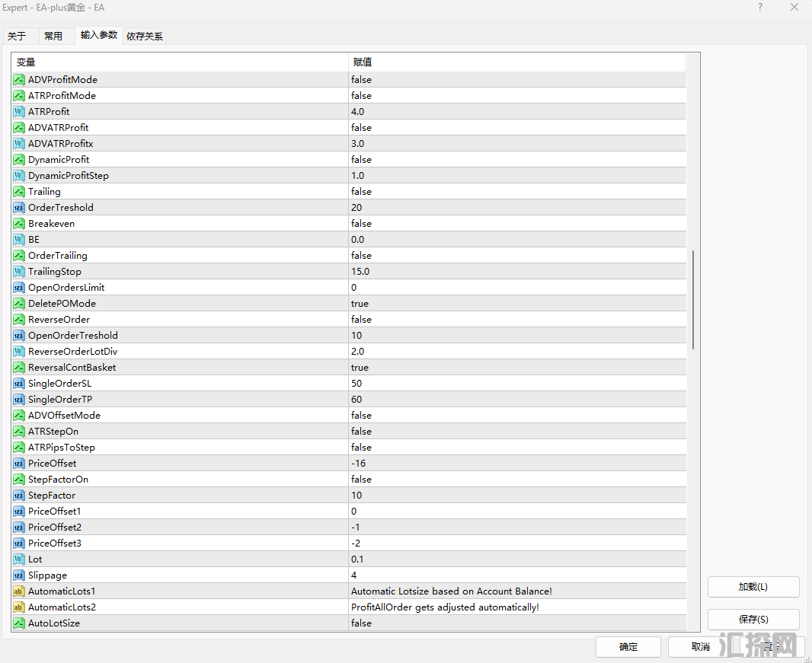Viewport: 812px width, 663px height.
Task: Click the double-type icon next to ATRProfit
Action: point(19,112)
